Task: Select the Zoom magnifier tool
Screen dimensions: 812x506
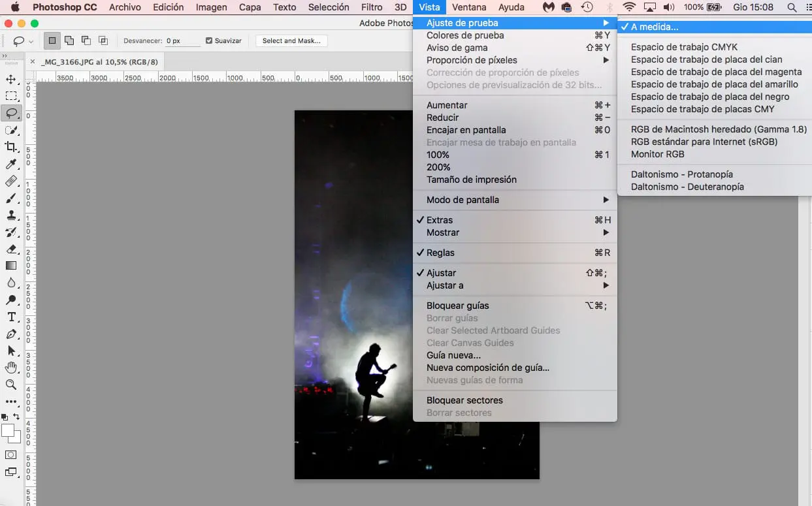Action: pos(11,385)
